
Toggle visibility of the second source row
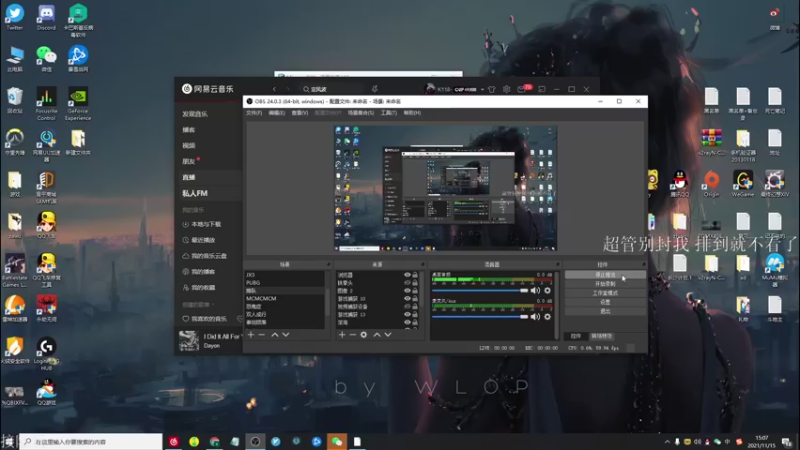pos(407,283)
